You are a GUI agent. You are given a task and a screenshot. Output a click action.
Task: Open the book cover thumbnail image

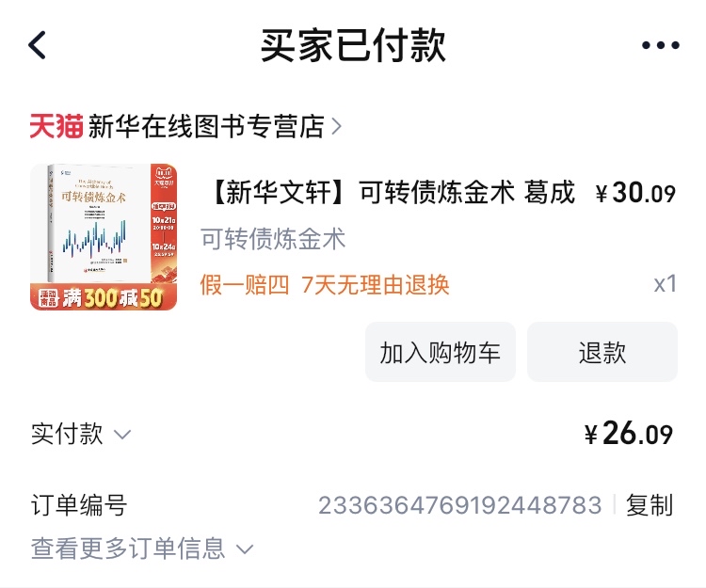[104, 237]
